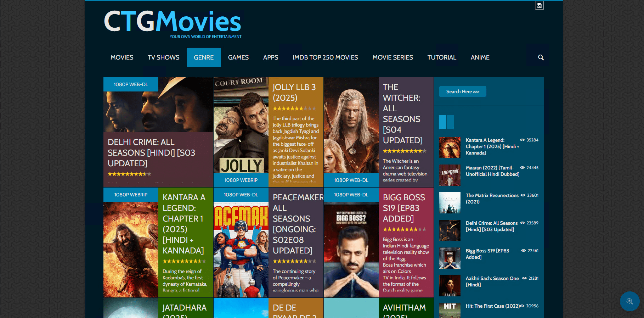The image size is (644, 318).
Task: Open the Movies menu item
Action: click(x=122, y=57)
